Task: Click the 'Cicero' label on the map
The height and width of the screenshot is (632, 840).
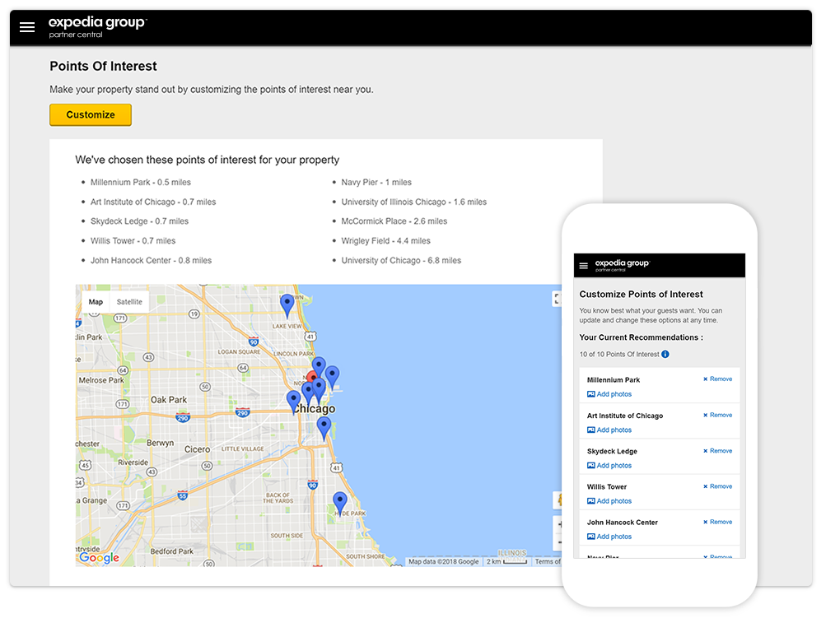Action: pyautogui.click(x=197, y=449)
